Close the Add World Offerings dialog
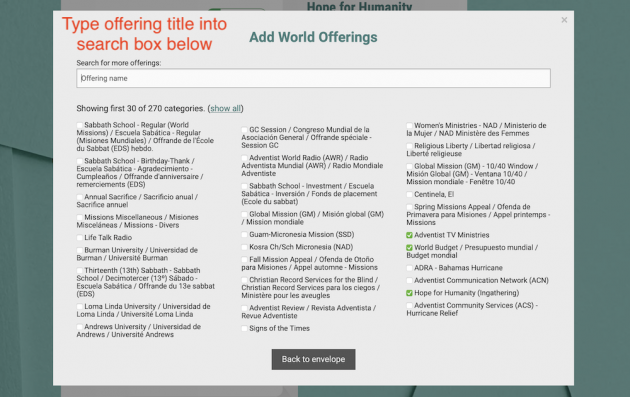 (x=564, y=20)
